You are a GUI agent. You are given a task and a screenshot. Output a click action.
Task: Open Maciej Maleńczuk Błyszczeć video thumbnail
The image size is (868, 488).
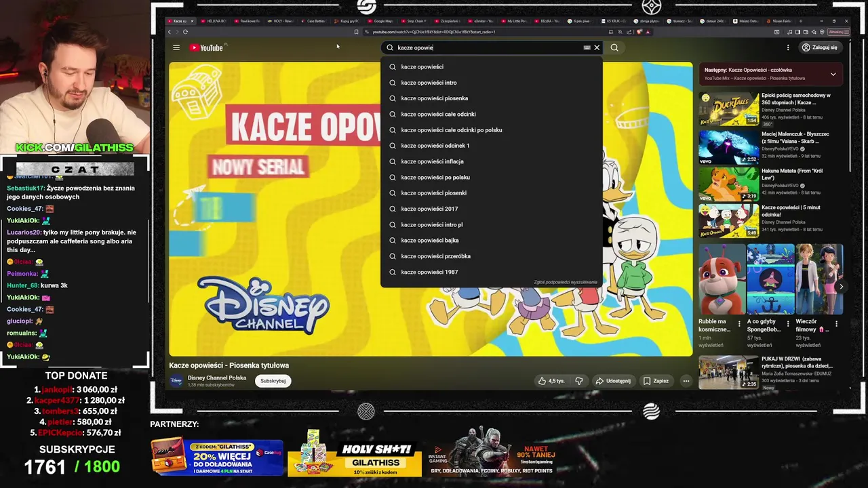pyautogui.click(x=729, y=146)
